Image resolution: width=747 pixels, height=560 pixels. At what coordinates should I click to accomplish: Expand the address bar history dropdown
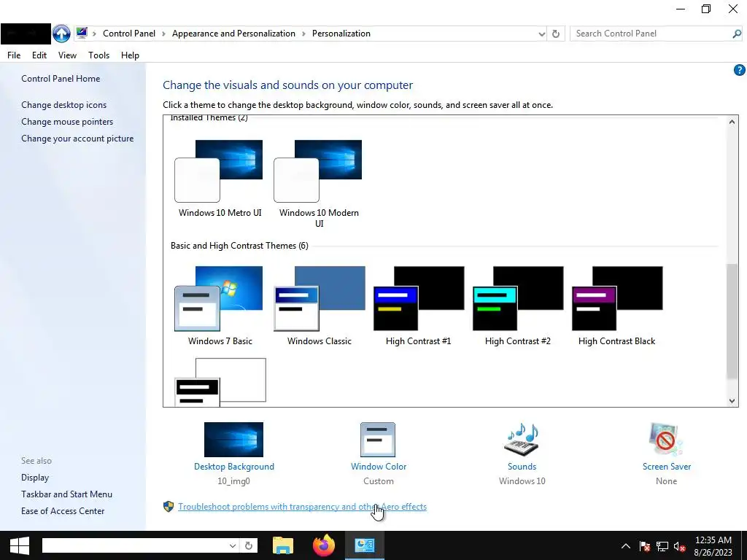(542, 34)
